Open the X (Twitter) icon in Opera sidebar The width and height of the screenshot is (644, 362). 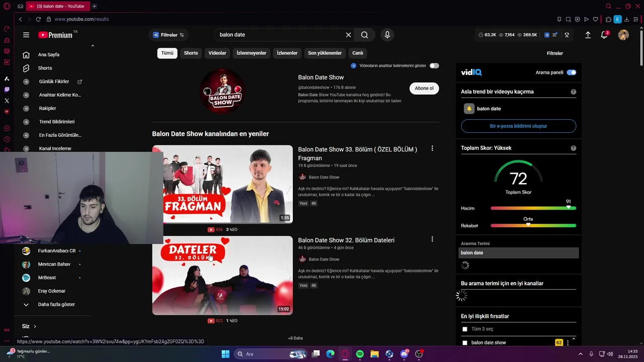[7, 101]
